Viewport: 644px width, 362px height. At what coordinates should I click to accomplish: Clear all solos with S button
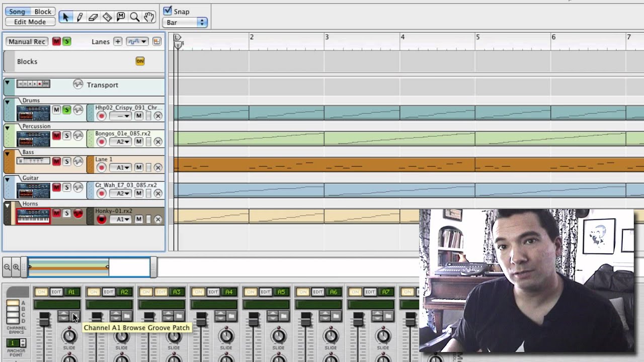pos(66,42)
